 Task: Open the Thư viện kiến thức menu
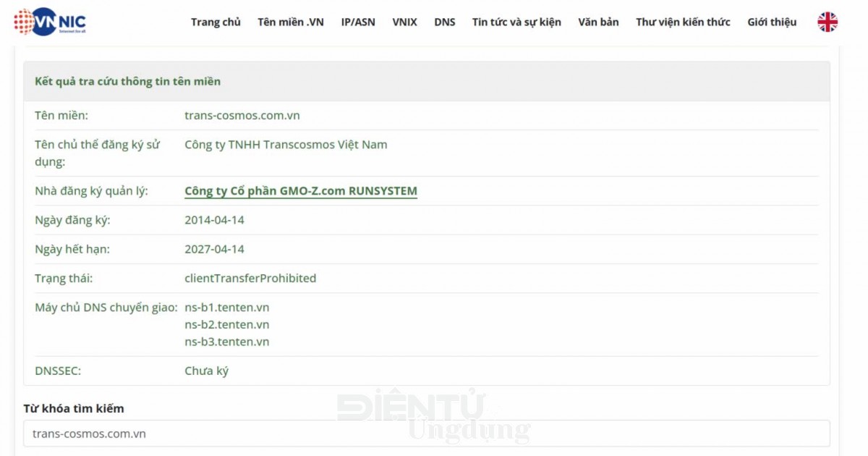tap(683, 22)
